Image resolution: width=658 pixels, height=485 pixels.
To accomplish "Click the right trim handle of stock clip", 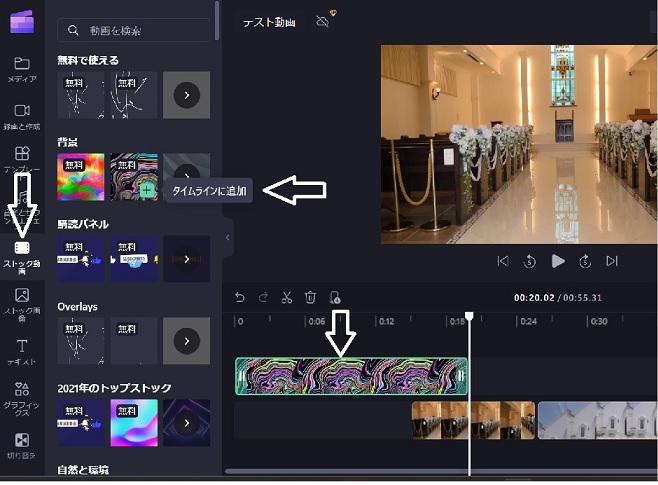I will tap(461, 376).
